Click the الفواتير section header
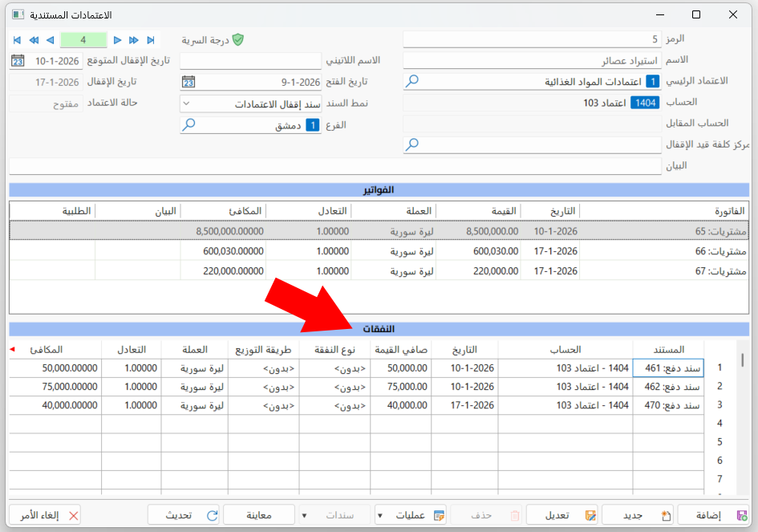Viewport: 758px width, 532px height. point(379,190)
